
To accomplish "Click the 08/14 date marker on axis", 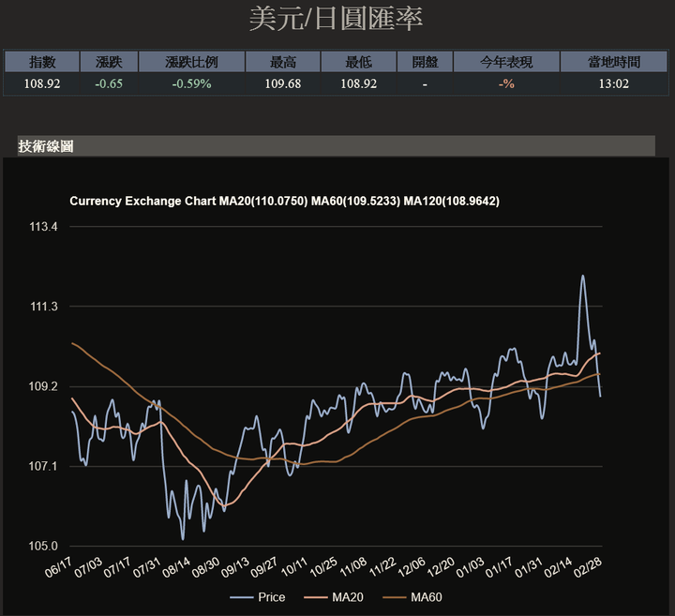I will point(177,567).
